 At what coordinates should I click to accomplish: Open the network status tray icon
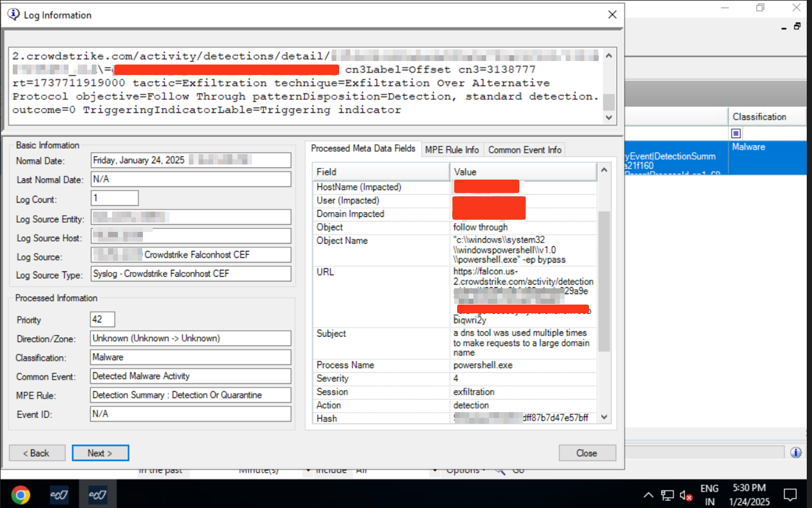[x=667, y=495]
